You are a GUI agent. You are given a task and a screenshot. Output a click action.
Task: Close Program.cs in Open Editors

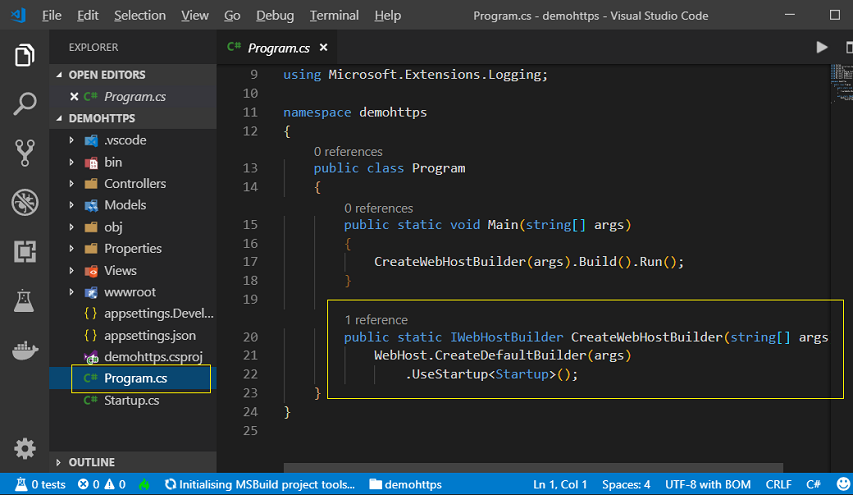point(74,96)
